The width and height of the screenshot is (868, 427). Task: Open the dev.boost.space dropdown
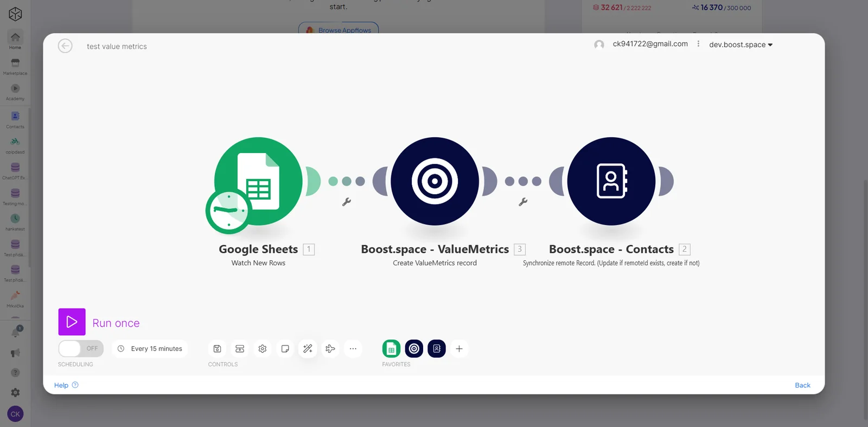[x=741, y=44]
